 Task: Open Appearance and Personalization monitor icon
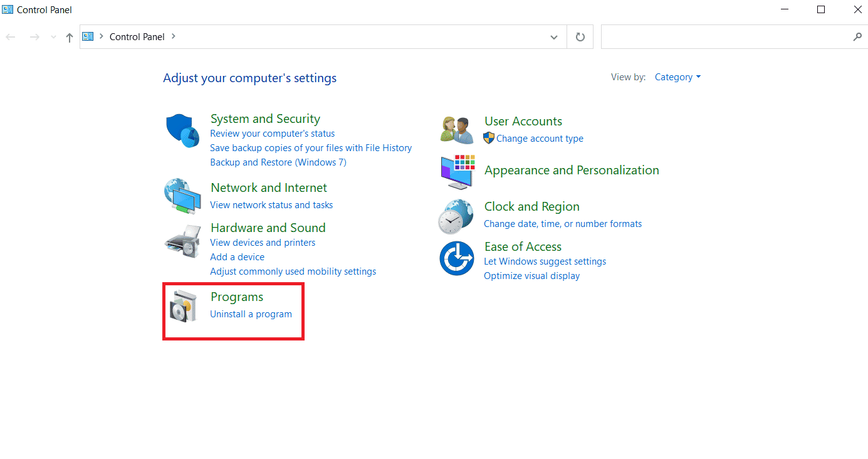click(x=457, y=171)
